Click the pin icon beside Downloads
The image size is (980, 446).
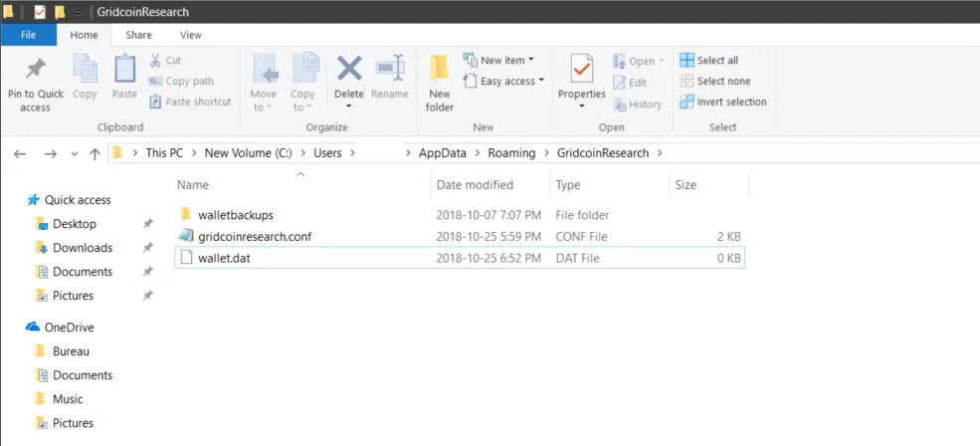(147, 248)
